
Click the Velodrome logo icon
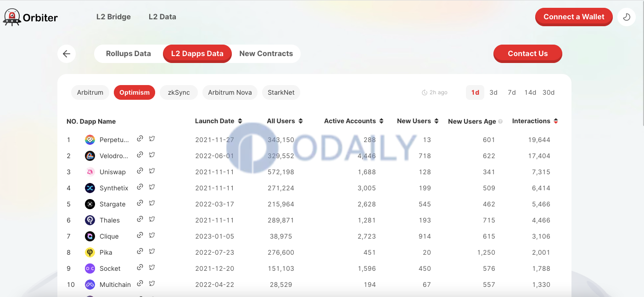pyautogui.click(x=90, y=156)
